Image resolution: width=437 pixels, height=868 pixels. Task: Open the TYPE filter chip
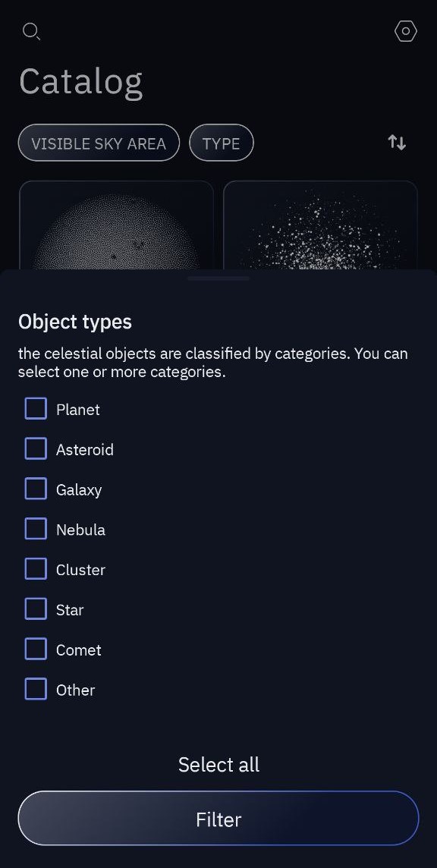(x=221, y=143)
